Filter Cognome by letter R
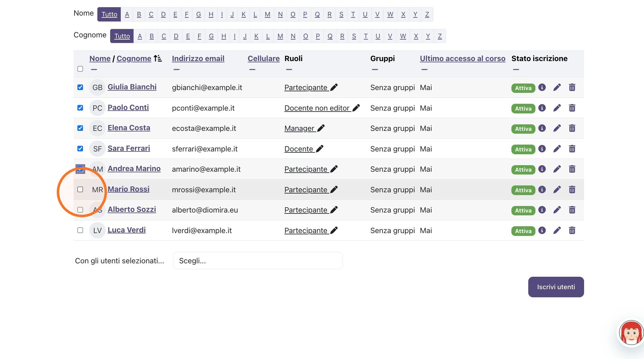The image size is (644, 359). click(342, 36)
